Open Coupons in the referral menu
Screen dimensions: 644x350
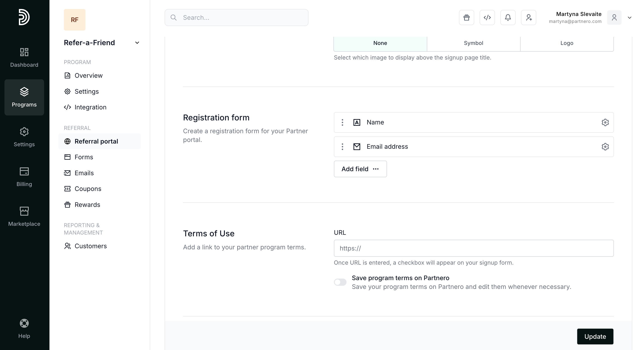pyautogui.click(x=88, y=189)
